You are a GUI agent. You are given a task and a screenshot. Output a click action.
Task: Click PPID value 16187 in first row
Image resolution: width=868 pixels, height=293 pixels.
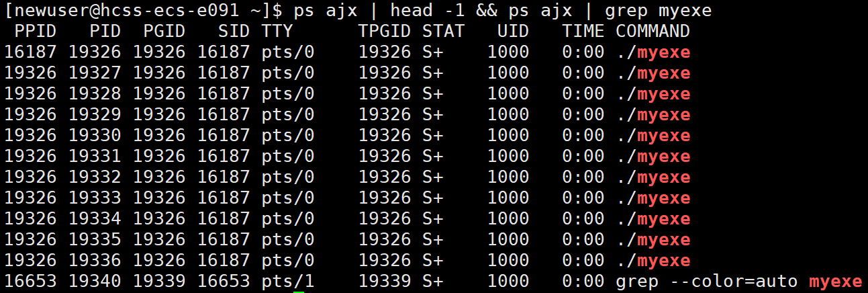pyautogui.click(x=30, y=52)
